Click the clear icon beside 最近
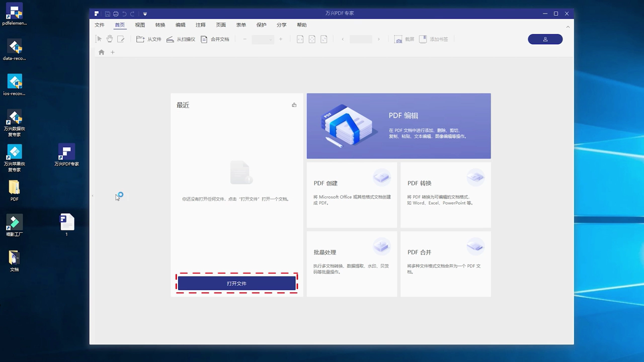644x362 pixels. click(x=294, y=105)
